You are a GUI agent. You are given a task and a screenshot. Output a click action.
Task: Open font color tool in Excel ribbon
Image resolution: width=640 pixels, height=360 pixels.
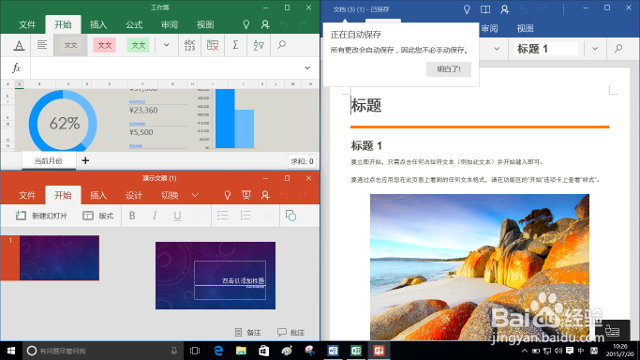click(x=19, y=45)
